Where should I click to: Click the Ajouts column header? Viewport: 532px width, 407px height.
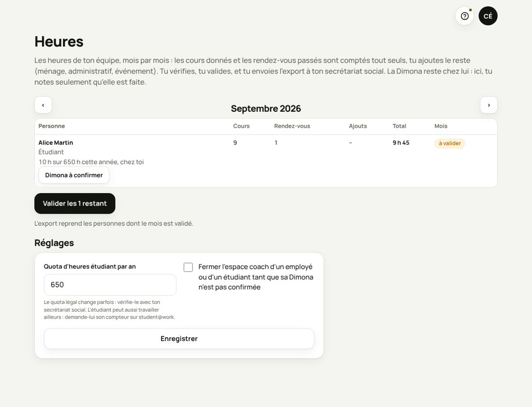(358, 126)
